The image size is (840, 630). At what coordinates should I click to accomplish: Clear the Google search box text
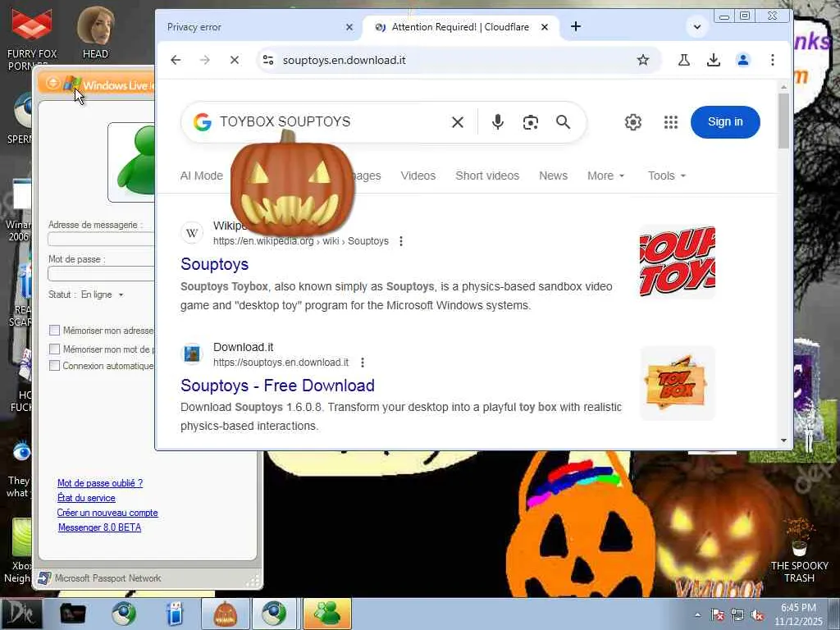coord(458,122)
